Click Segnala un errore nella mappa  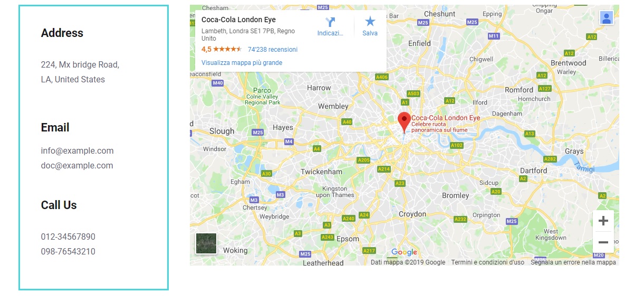click(x=573, y=262)
